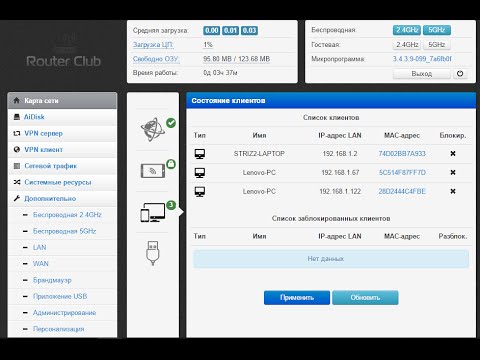480x360 pixels.
Task: Click the Нет данных blocked list message
Action: point(331,259)
